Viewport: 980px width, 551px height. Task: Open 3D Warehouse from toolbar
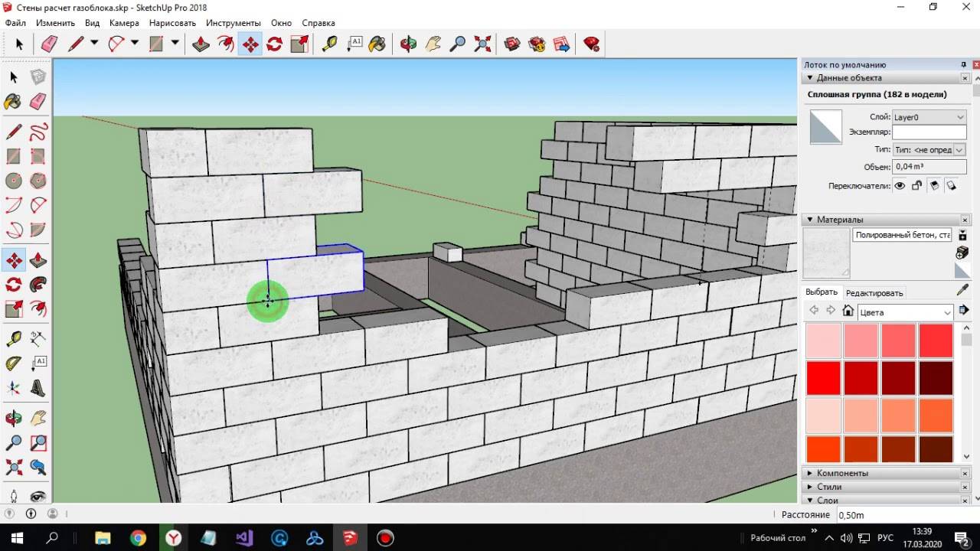[512, 44]
